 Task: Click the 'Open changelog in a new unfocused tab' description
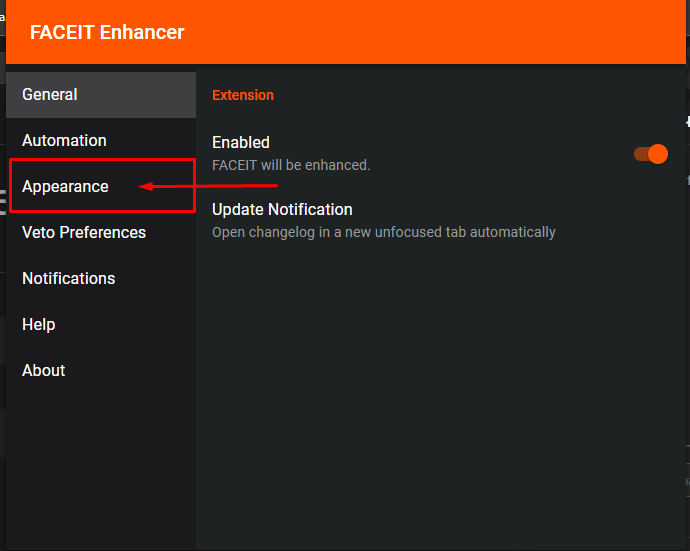[x=384, y=232]
